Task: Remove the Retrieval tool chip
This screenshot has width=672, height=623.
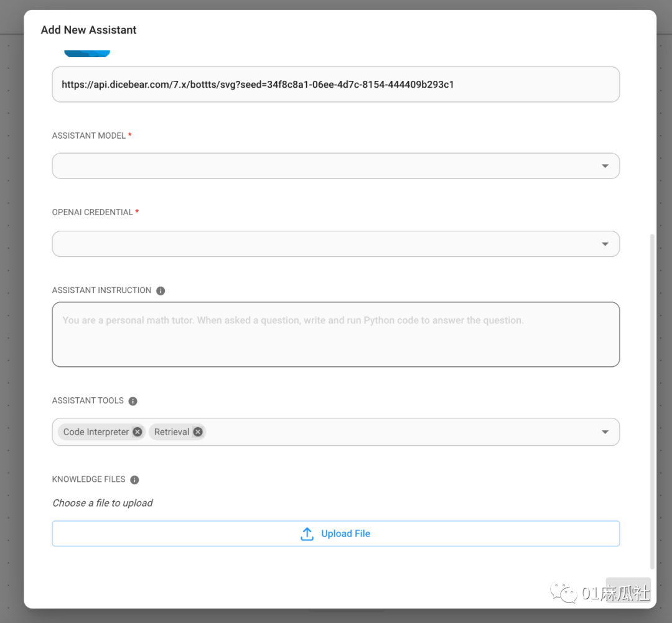Action: 198,432
